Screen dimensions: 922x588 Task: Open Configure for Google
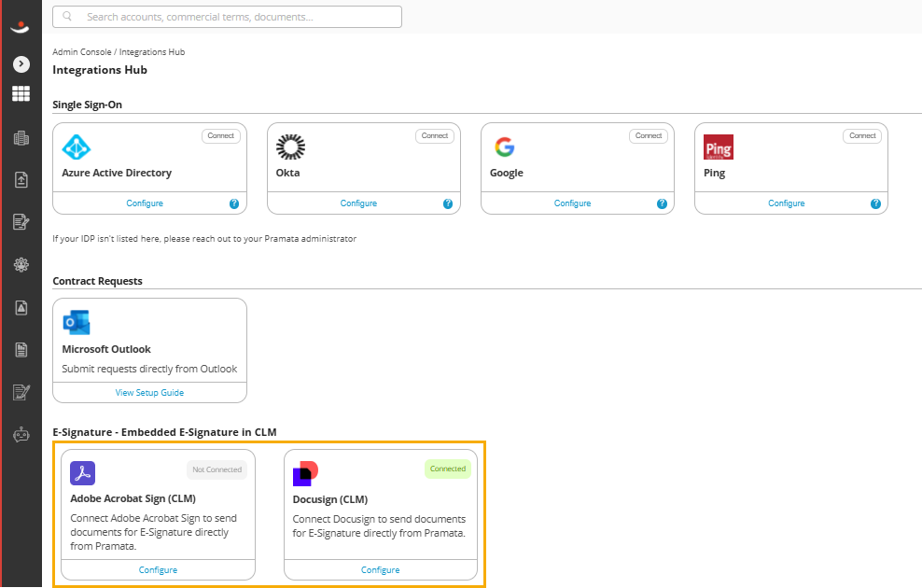(x=573, y=203)
